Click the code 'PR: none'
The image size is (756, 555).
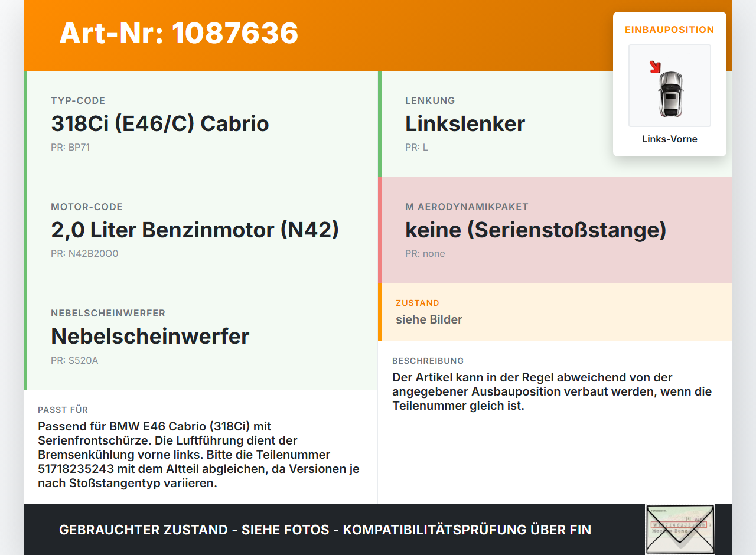pos(425,254)
